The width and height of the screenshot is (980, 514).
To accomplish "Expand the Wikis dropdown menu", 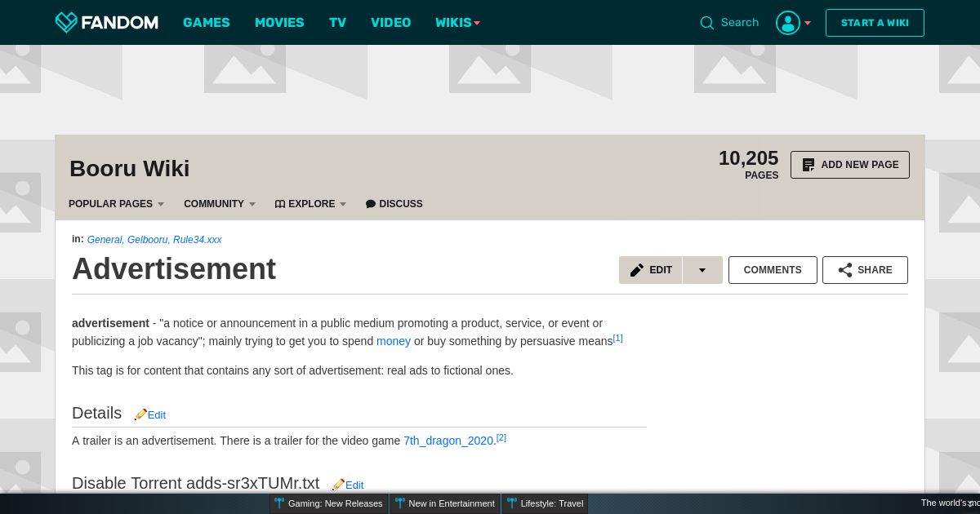I will click(x=458, y=23).
